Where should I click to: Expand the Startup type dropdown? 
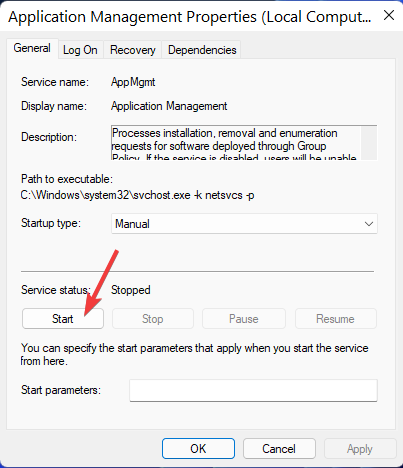point(244,224)
